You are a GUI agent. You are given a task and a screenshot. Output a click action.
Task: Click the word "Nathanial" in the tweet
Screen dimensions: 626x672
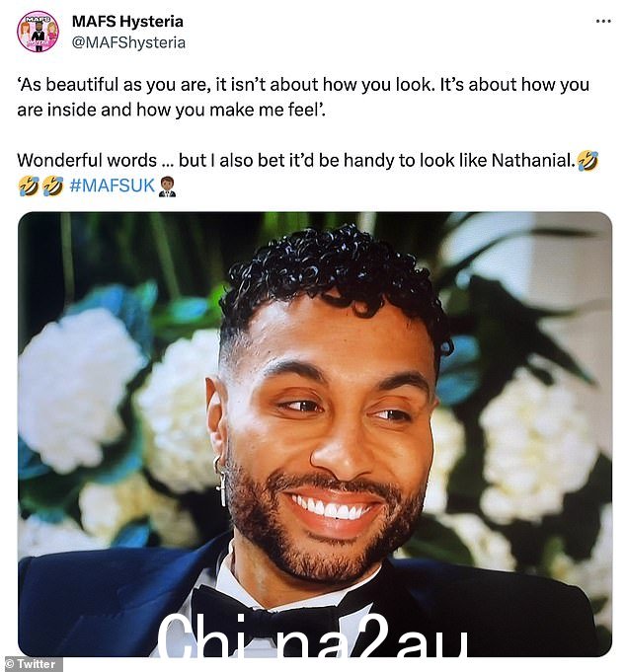[532, 161]
